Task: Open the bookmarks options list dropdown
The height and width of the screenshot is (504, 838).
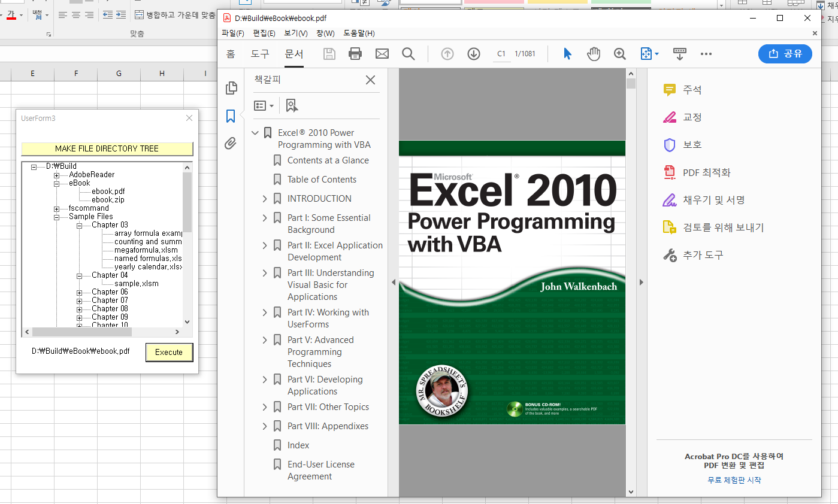Action: pos(264,106)
